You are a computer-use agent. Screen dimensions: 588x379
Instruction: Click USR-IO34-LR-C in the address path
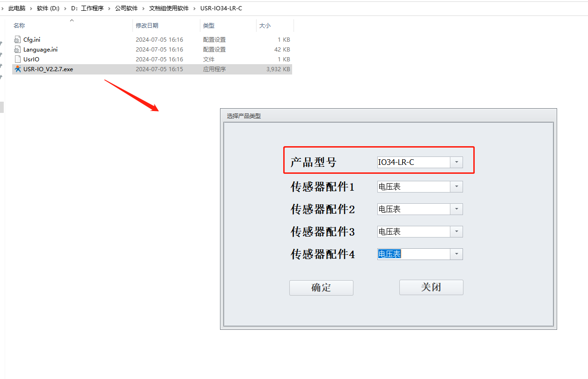pyautogui.click(x=221, y=8)
